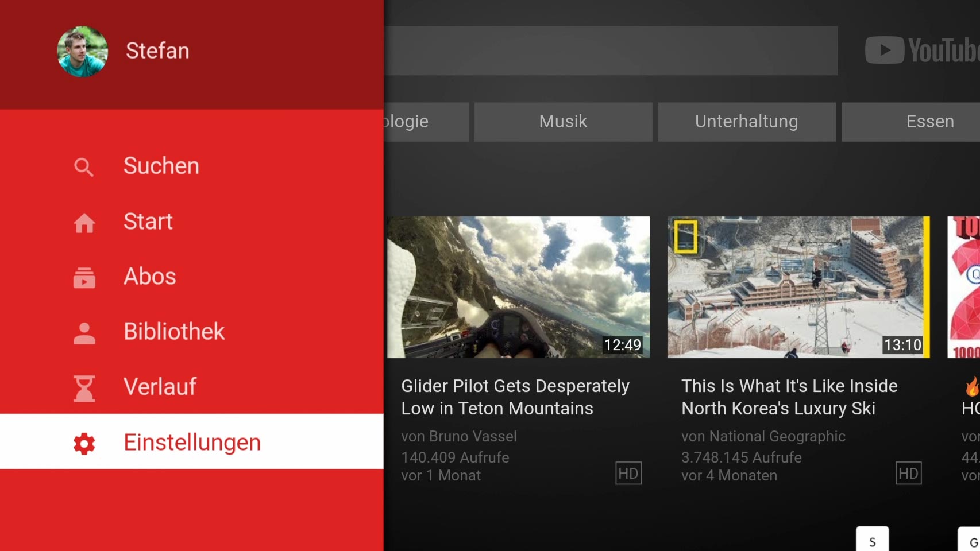The image size is (980, 551).
Task: Choose Verlauf from the sidebar
Action: (160, 387)
